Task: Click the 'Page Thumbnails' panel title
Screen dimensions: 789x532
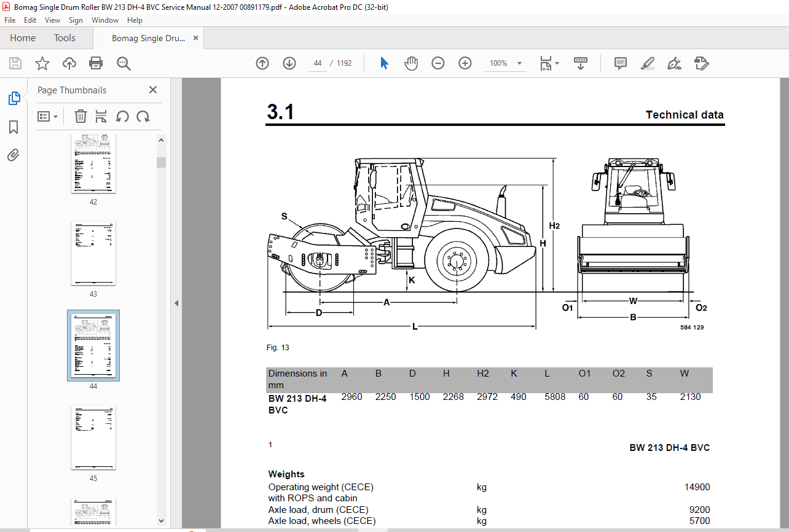Action: 72,90
